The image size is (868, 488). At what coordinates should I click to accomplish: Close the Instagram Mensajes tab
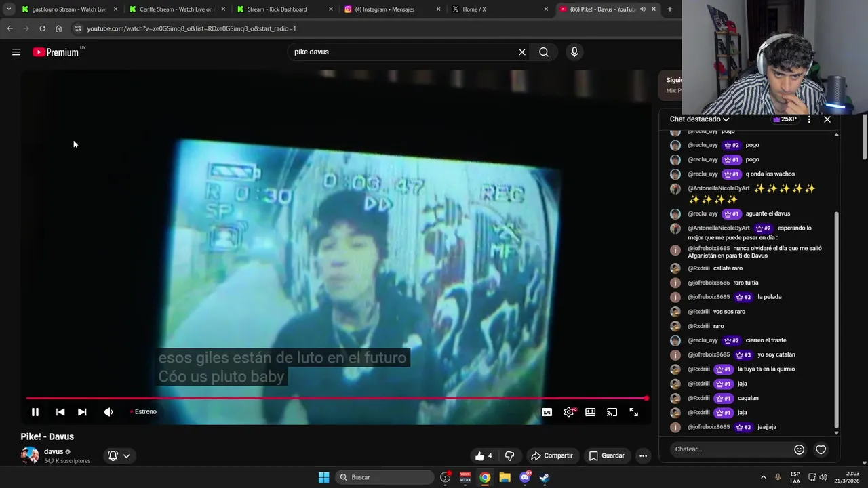pos(438,9)
